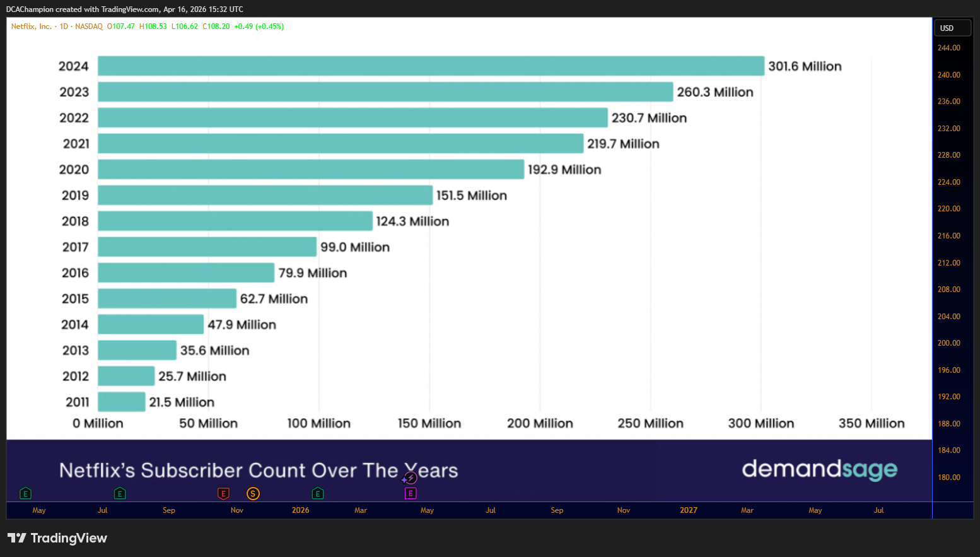Viewport: 980px width, 557px height.
Task: Click the purple lightning bolt event icon
Action: click(x=411, y=478)
